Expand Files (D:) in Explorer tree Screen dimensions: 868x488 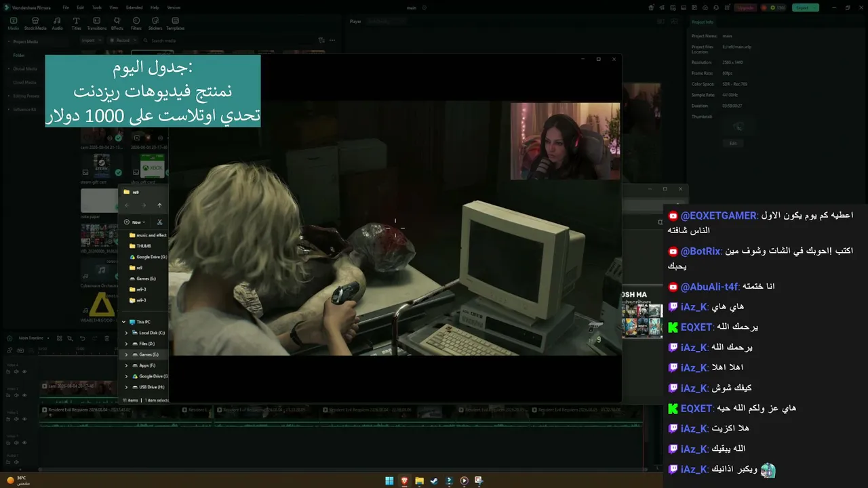126,344
